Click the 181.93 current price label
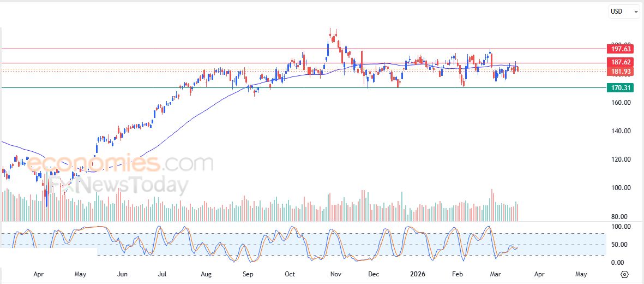Image resolution: width=644 pixels, height=284 pixels. pyautogui.click(x=619, y=72)
